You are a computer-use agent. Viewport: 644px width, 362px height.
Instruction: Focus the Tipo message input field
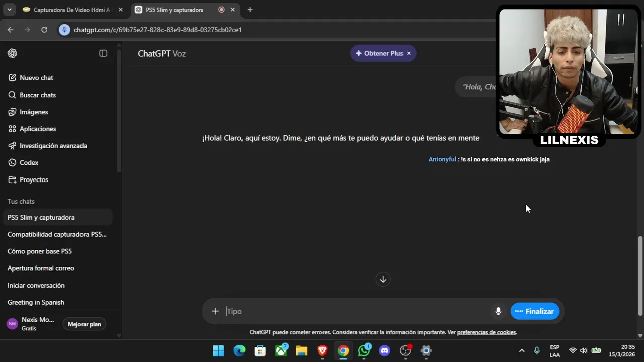click(x=357, y=311)
